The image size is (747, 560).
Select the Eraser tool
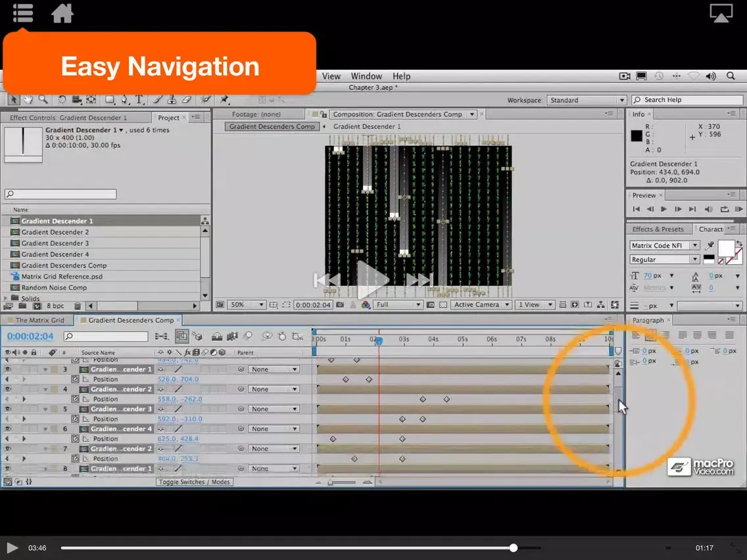187,99
